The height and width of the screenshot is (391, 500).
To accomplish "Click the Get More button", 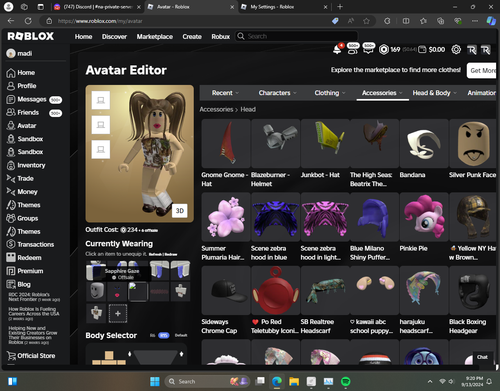I will tap(482, 70).
